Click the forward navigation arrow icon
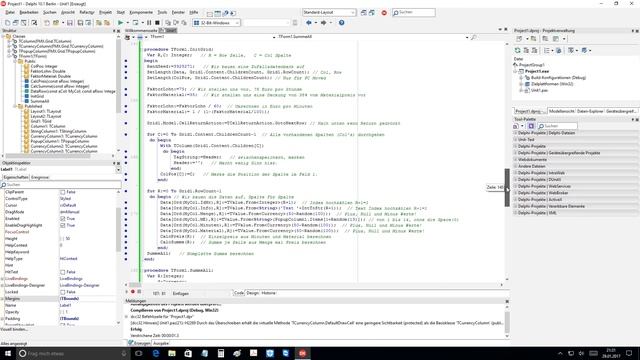The width and height of the screenshot is (640, 360). [323, 23]
